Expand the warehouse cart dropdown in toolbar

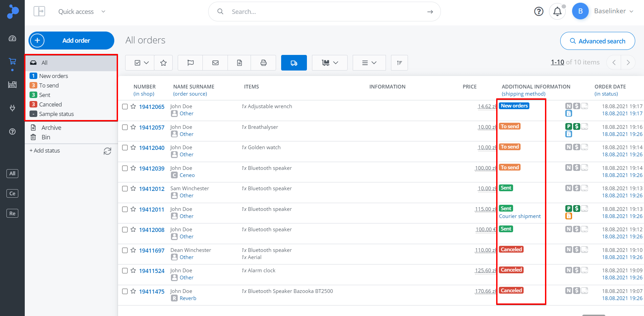click(x=329, y=62)
